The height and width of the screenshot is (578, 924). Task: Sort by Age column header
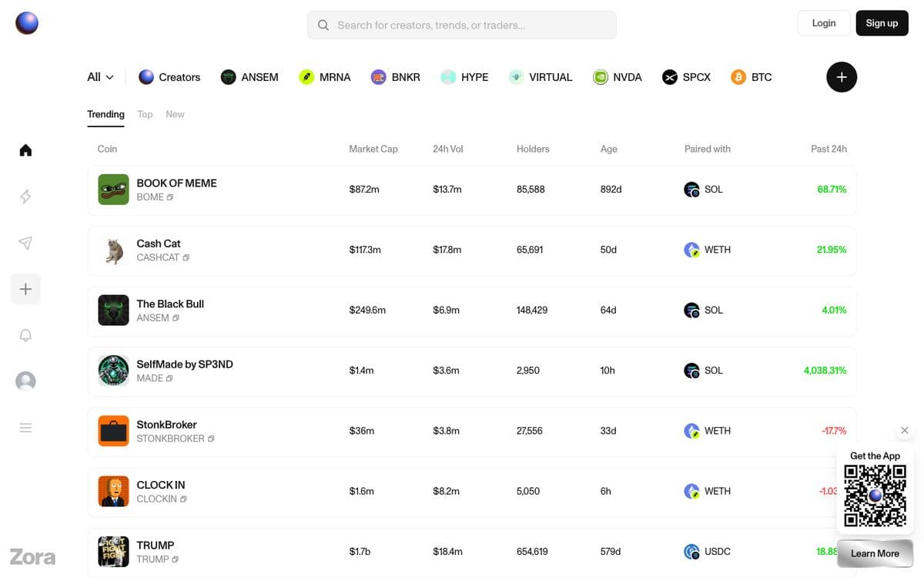(x=608, y=149)
